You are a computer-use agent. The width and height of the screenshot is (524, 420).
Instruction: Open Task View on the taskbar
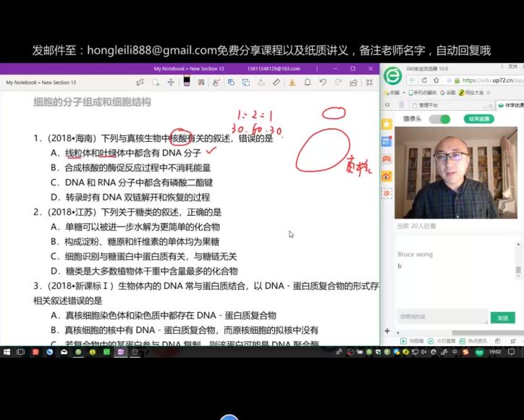click(21, 352)
